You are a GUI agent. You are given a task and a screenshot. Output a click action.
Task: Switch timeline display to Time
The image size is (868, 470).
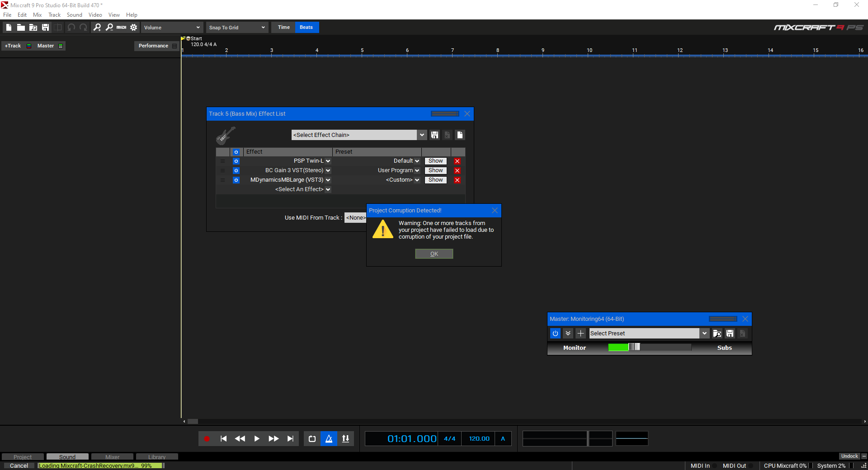(283, 28)
